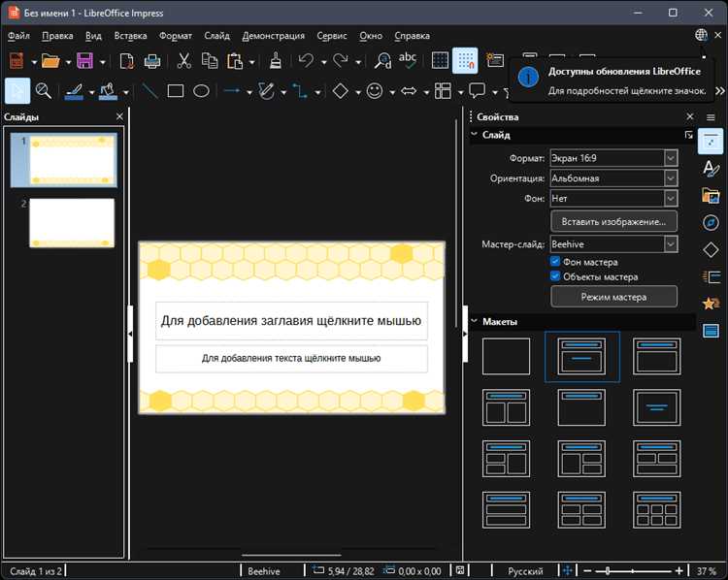Select the callout shapes tool
The width and height of the screenshot is (728, 580).
click(478, 90)
